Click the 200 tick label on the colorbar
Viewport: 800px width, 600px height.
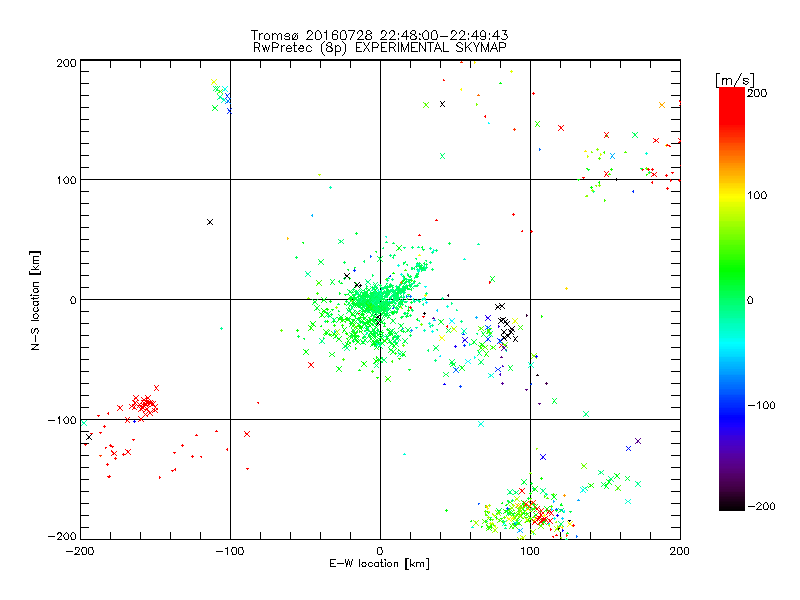[757, 93]
